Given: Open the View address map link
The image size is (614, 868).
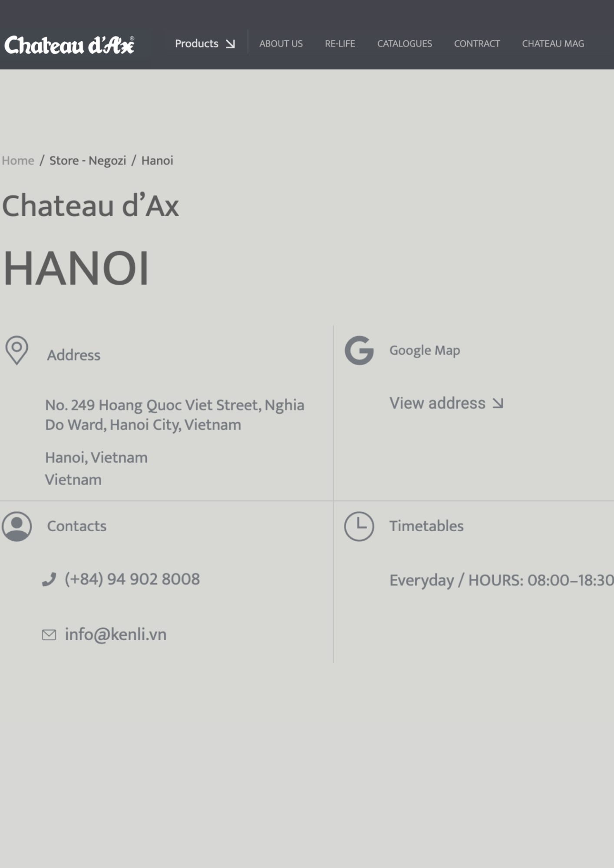Looking at the screenshot, I should (x=437, y=403).
